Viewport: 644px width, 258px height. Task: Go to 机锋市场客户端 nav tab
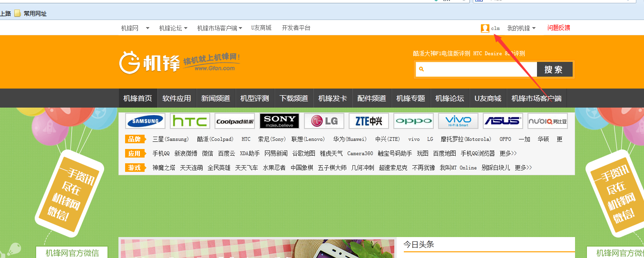(x=537, y=98)
